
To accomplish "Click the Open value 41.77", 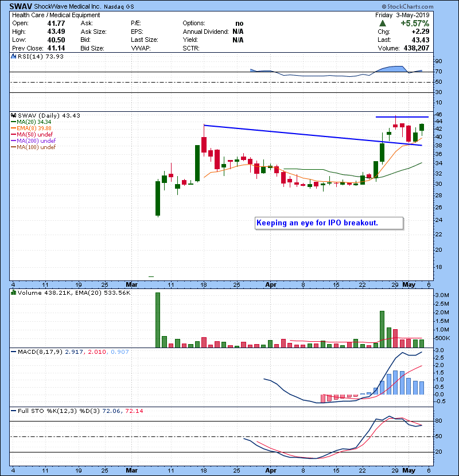I will 56,24.
